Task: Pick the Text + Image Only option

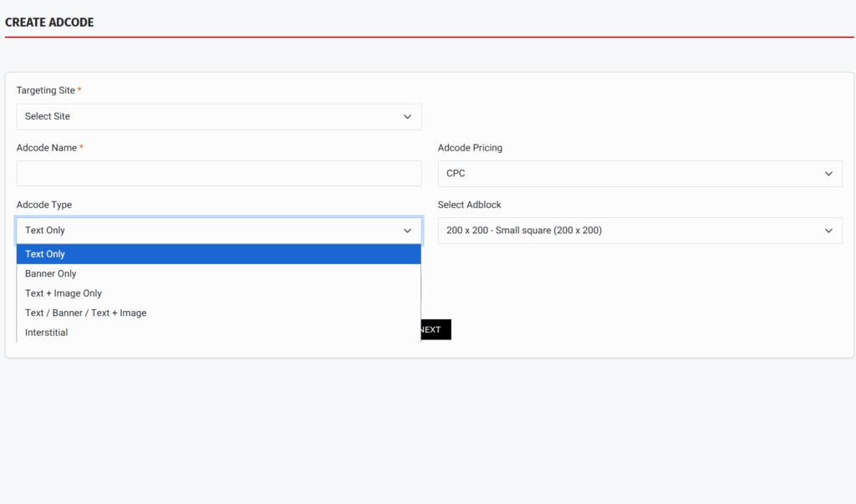Action: (64, 293)
